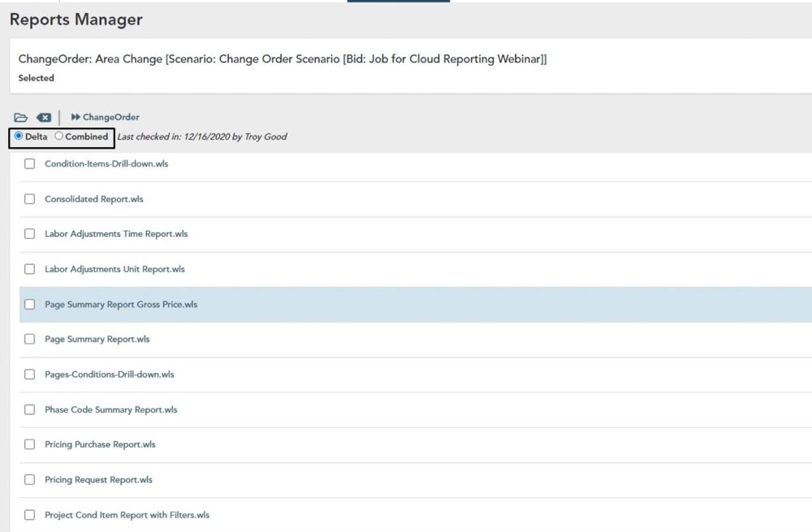Tick Page Summary Report Gross Price checkbox
The image size is (812, 532).
29,304
